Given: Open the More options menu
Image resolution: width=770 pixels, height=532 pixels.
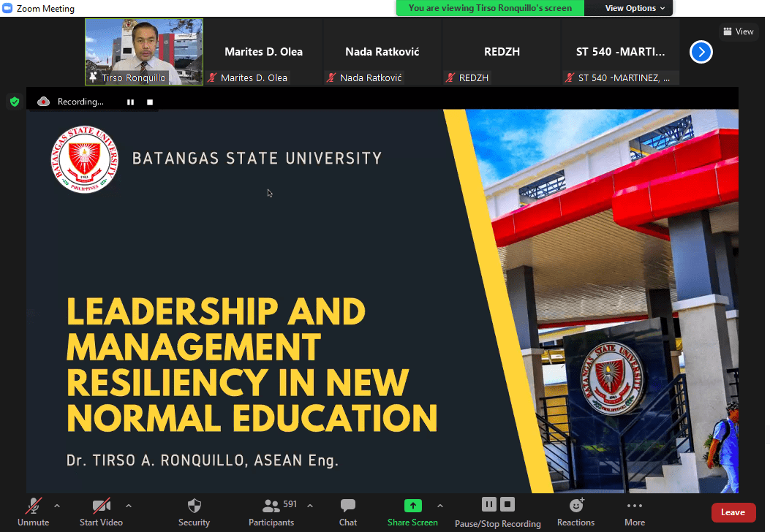Looking at the screenshot, I should click(634, 506).
